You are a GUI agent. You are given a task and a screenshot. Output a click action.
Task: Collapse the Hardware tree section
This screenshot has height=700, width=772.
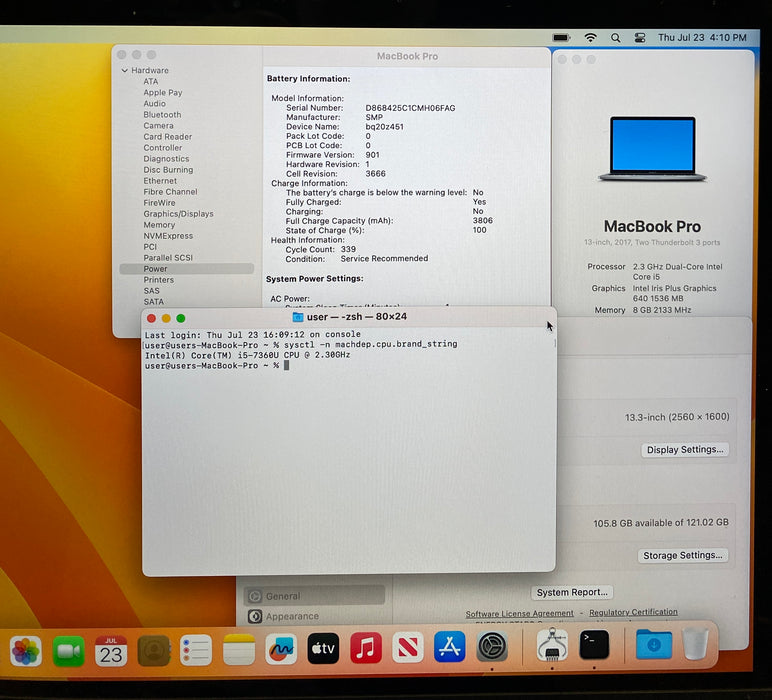click(125, 70)
